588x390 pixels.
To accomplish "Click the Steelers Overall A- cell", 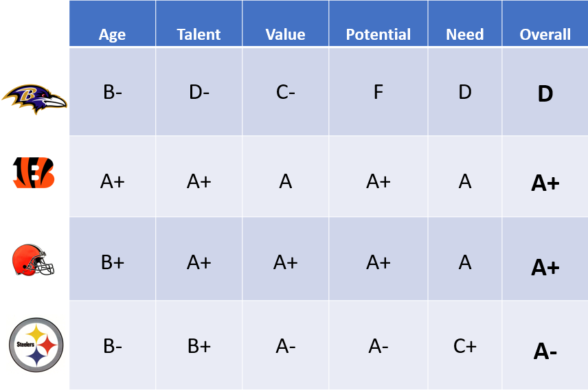I will [x=545, y=345].
